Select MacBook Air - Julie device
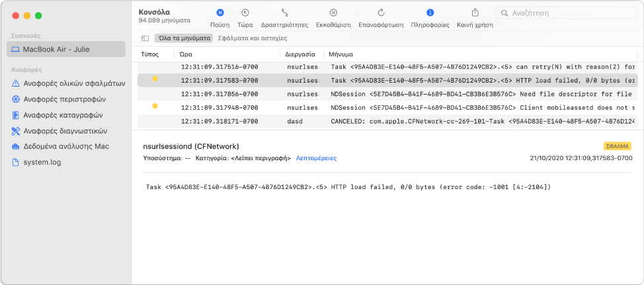The image size is (644, 285). pyautogui.click(x=66, y=50)
